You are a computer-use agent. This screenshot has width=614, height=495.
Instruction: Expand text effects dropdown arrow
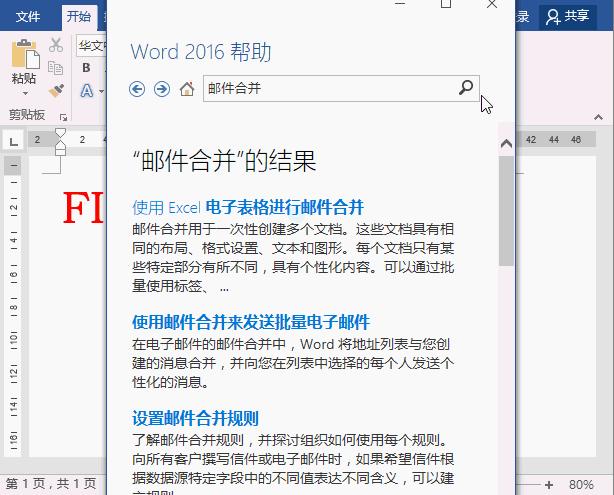(x=101, y=91)
